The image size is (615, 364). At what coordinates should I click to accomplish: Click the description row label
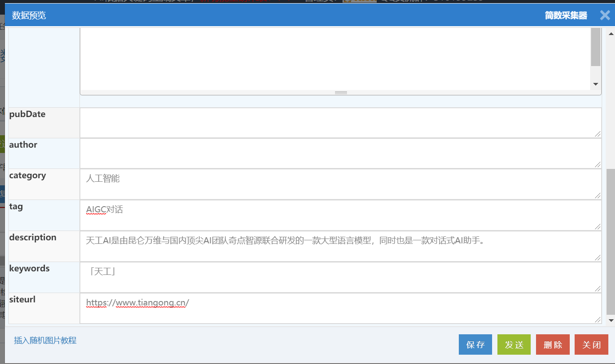point(33,238)
